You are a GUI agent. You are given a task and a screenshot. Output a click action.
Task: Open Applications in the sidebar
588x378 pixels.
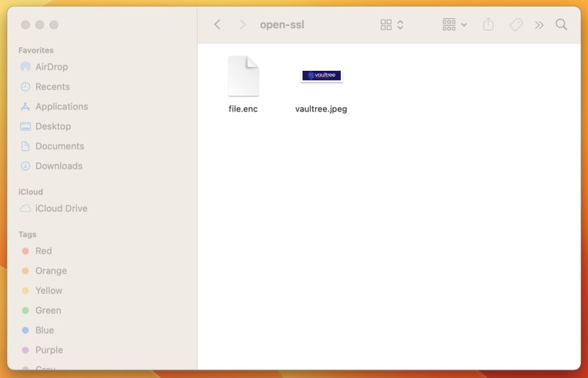click(62, 106)
